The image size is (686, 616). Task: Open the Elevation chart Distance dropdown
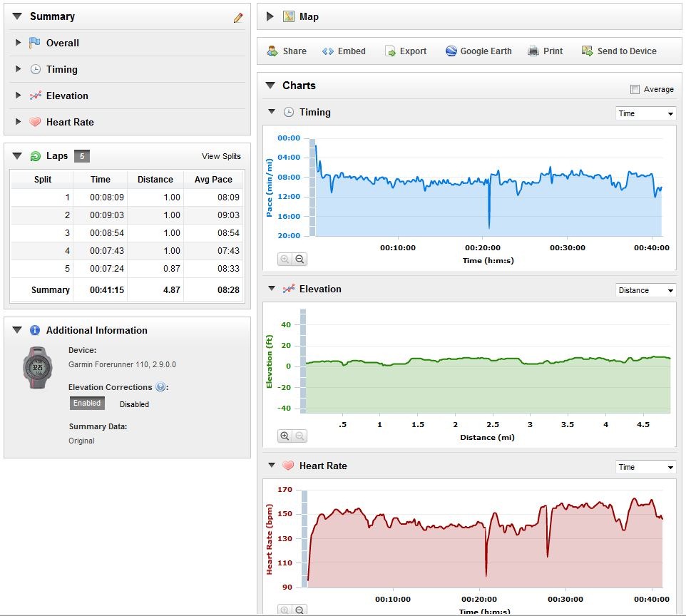(645, 290)
